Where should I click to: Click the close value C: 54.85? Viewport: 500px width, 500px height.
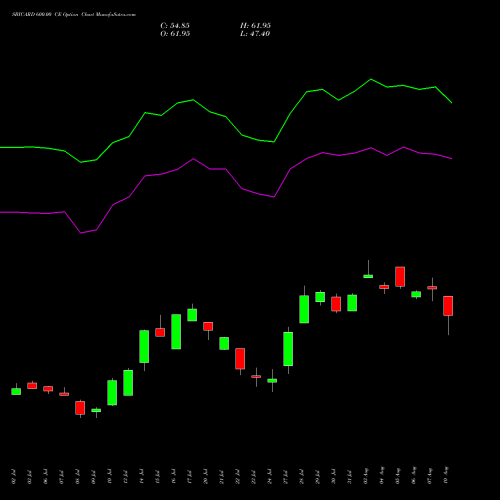175,26
